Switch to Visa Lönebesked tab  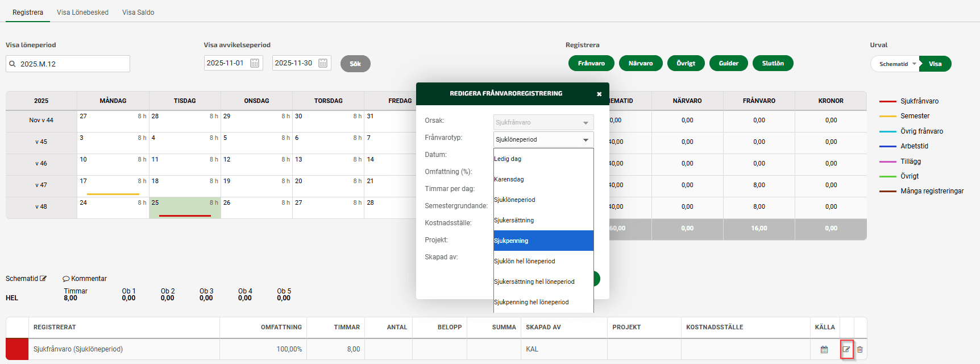[x=82, y=12]
